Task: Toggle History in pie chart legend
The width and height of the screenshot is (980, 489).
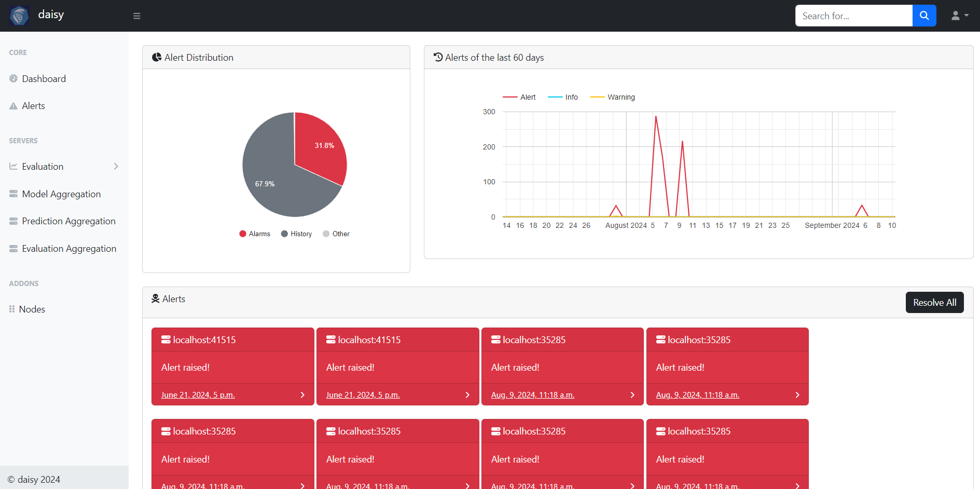Action: click(x=296, y=234)
